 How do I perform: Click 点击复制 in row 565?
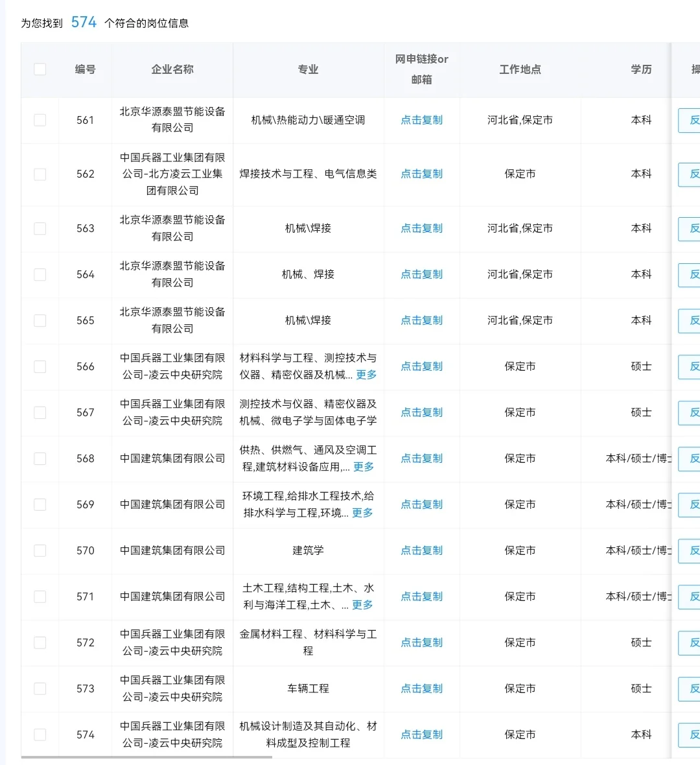tap(421, 320)
